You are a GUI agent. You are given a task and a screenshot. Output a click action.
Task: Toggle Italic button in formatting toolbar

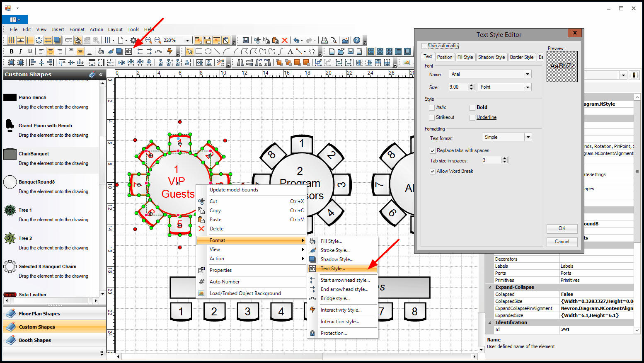click(x=21, y=51)
